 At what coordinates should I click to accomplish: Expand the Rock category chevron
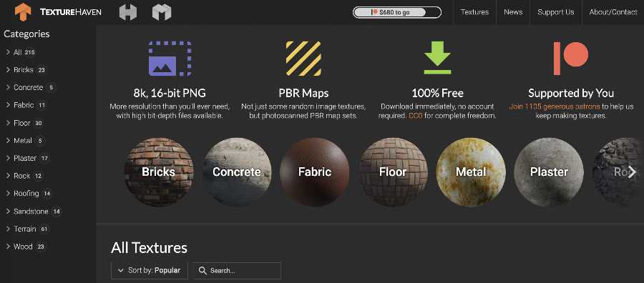tap(8, 176)
